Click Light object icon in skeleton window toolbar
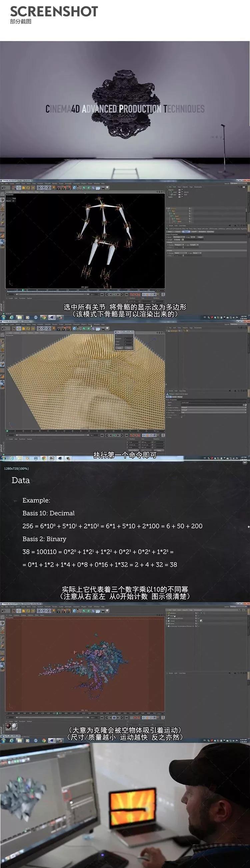 coord(107,188)
